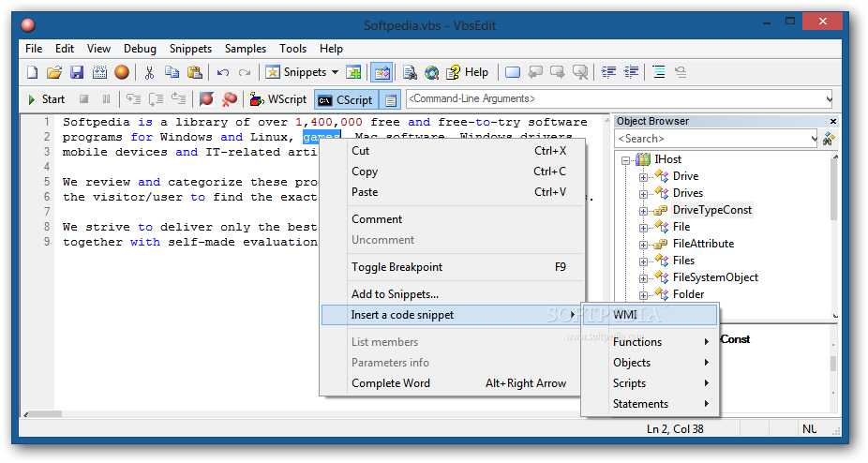Screen dimensions: 868x463
Task: Go to the next bookmark icon
Action: [x=558, y=72]
